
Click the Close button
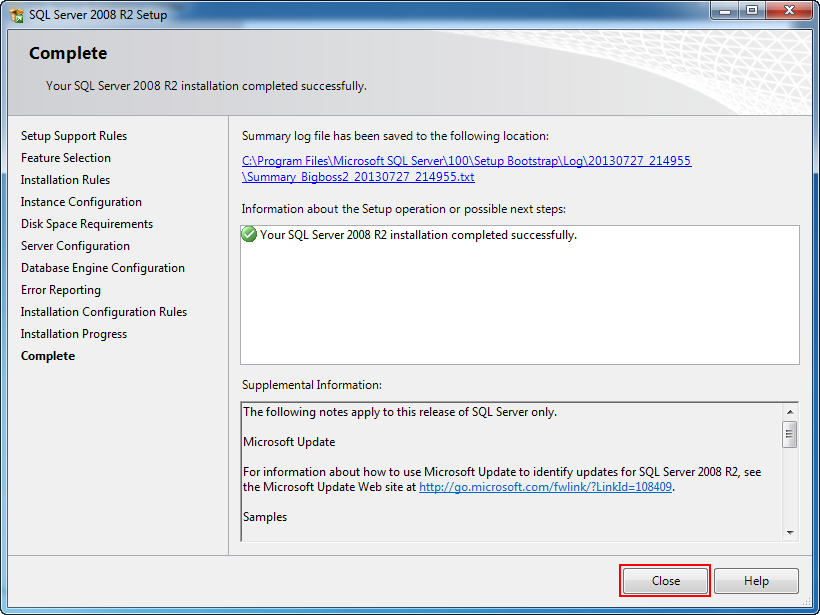[665, 580]
